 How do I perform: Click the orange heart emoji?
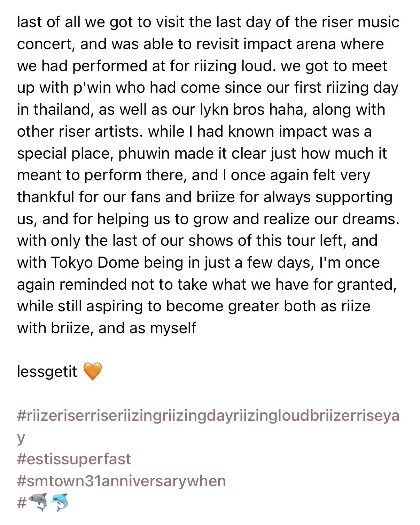[93, 371]
